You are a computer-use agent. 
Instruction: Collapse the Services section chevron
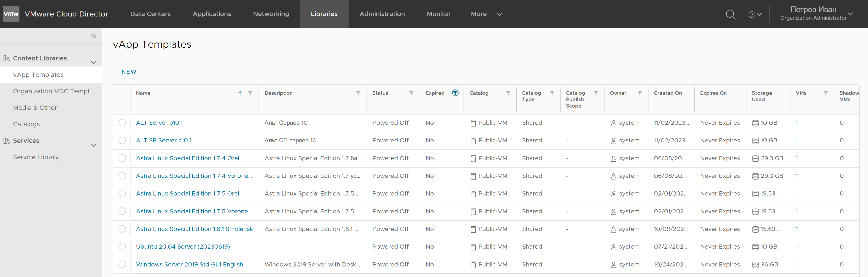(94, 145)
